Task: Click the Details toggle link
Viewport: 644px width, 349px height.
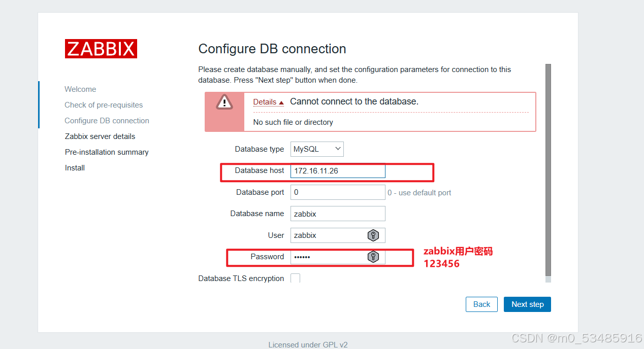Action: pos(264,101)
